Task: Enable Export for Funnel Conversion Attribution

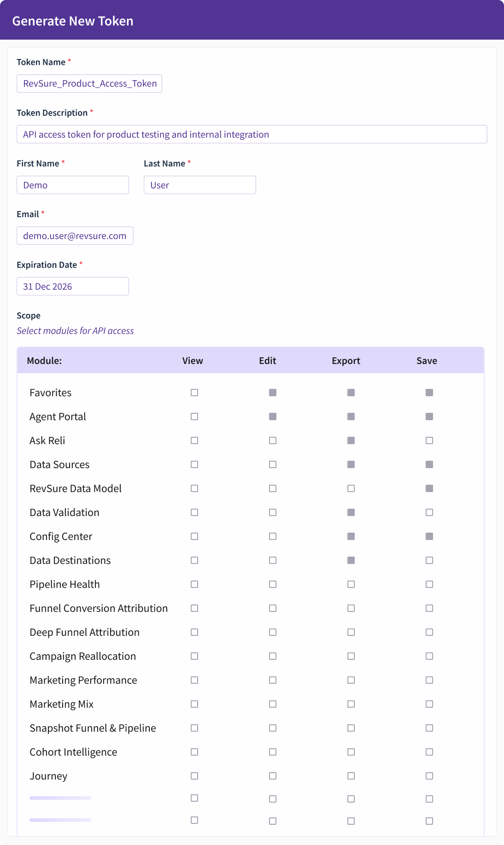Action: click(x=351, y=608)
